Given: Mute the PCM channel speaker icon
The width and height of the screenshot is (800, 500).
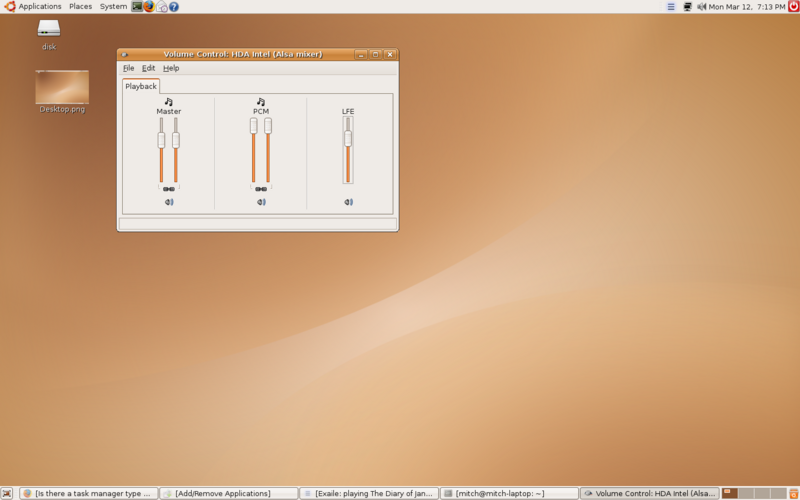Looking at the screenshot, I should 261,202.
